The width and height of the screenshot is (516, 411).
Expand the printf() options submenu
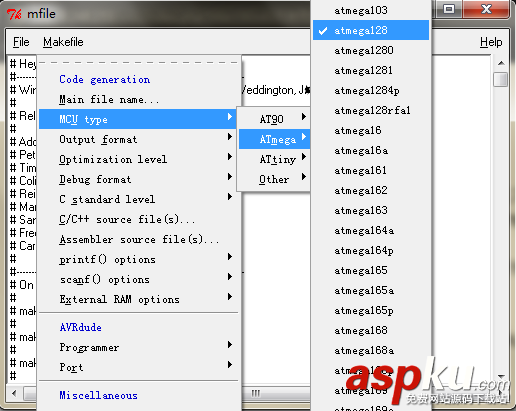(139, 259)
